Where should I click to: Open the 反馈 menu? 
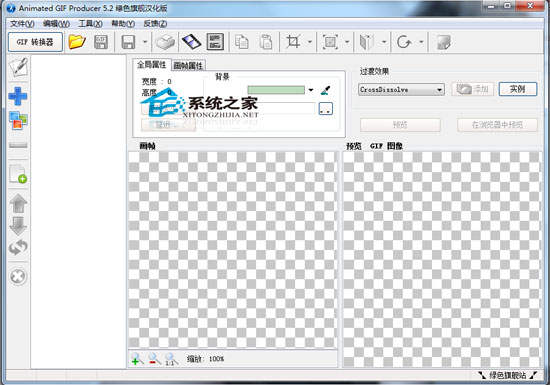pos(155,23)
